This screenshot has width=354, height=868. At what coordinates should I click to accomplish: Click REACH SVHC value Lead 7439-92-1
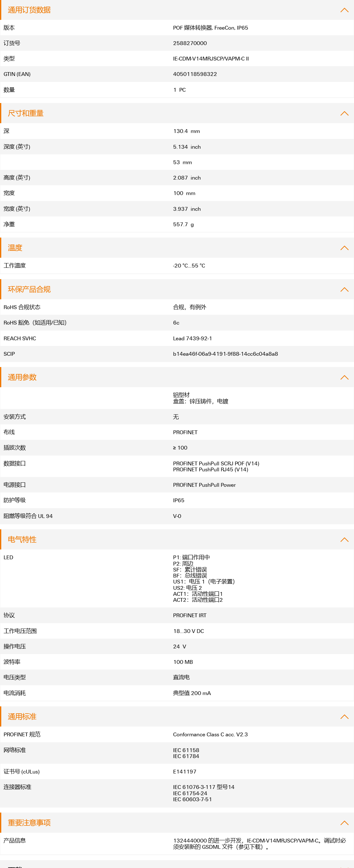point(193,338)
